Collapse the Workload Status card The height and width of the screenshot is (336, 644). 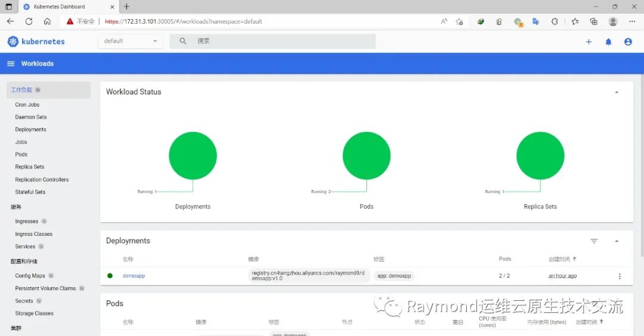(617, 92)
